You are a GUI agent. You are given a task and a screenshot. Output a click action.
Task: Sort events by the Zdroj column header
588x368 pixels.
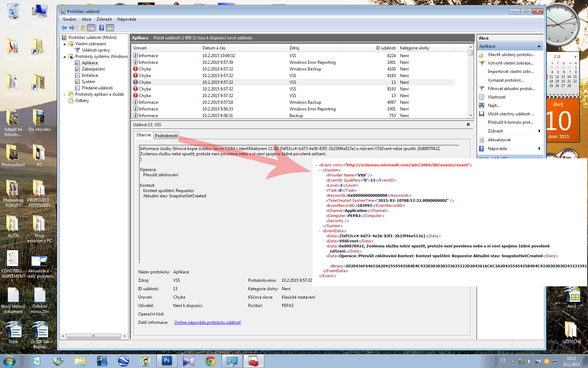315,48
